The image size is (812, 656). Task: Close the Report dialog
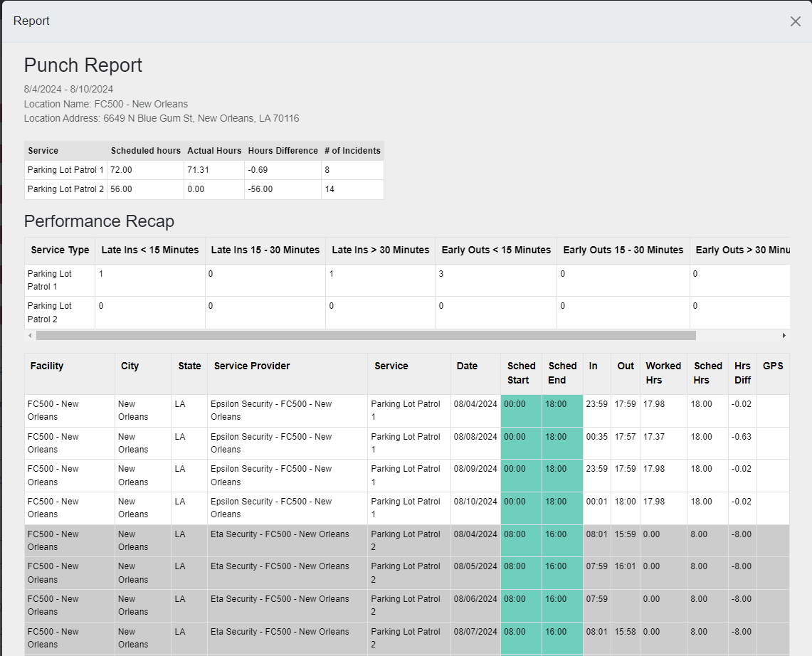796,21
